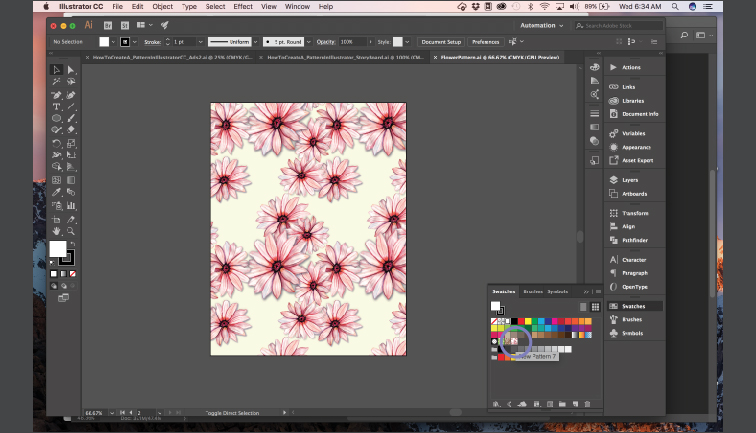Enable Draw Normal mode
The image size is (756, 433).
coord(54,286)
